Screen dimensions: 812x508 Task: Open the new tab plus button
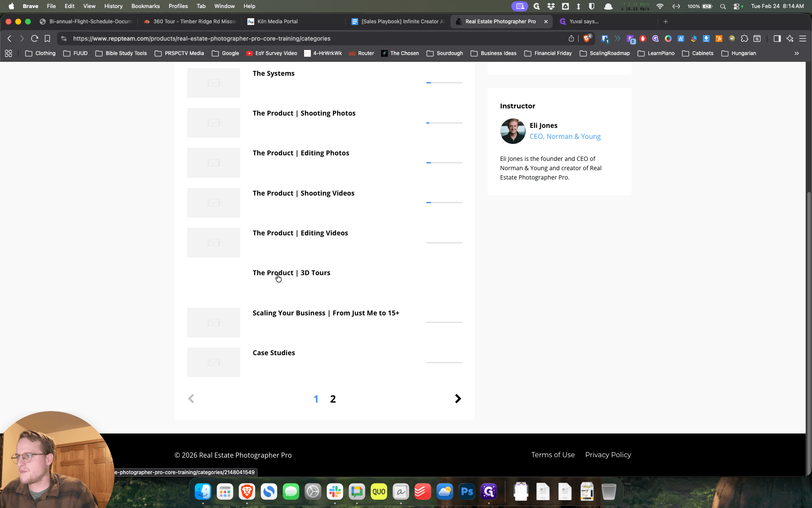coord(666,22)
